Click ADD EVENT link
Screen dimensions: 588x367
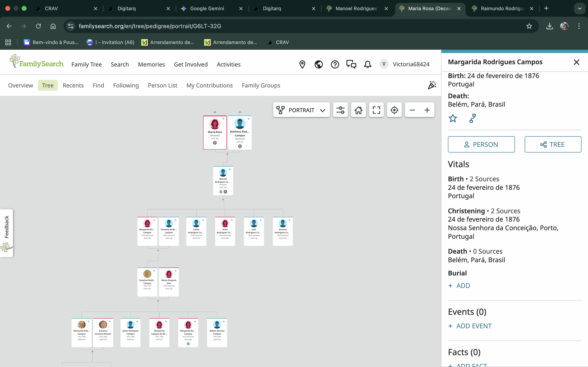[473, 326]
